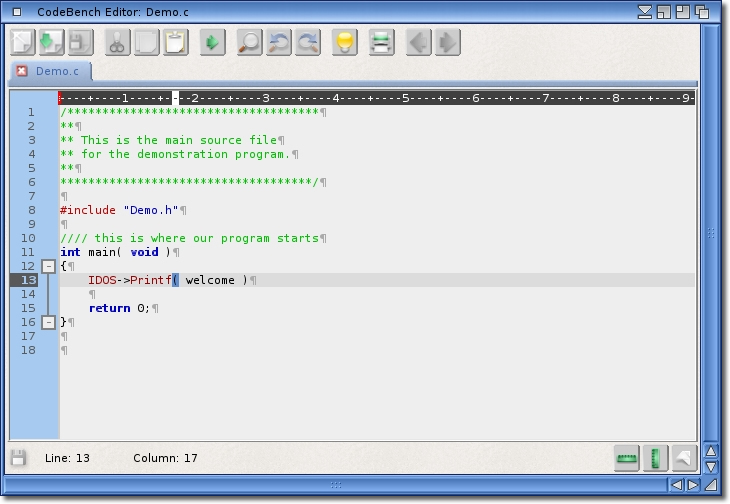Toggle the vertical ruler button
The width and height of the screenshot is (730, 504).
click(655, 458)
